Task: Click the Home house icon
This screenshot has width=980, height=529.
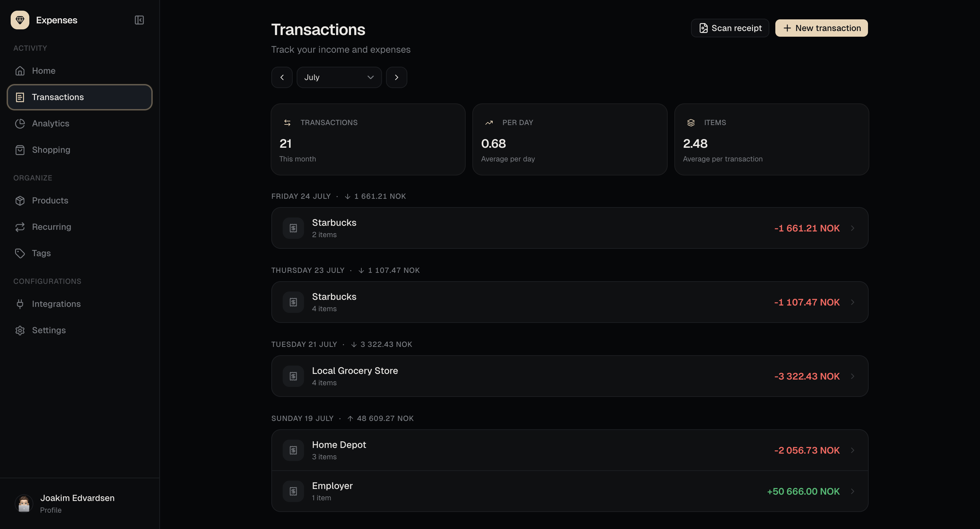Action: pos(20,71)
